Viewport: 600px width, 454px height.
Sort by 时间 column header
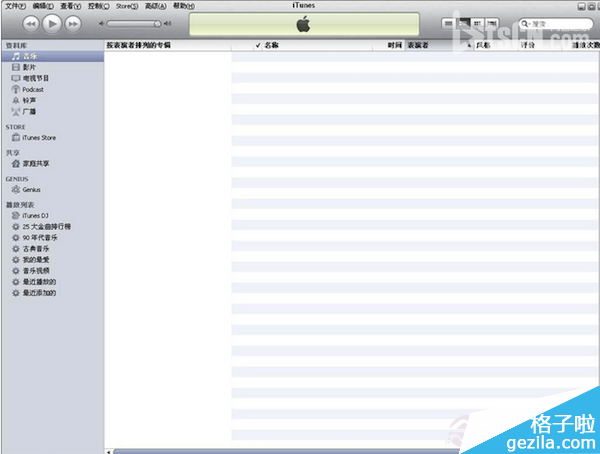coord(389,45)
